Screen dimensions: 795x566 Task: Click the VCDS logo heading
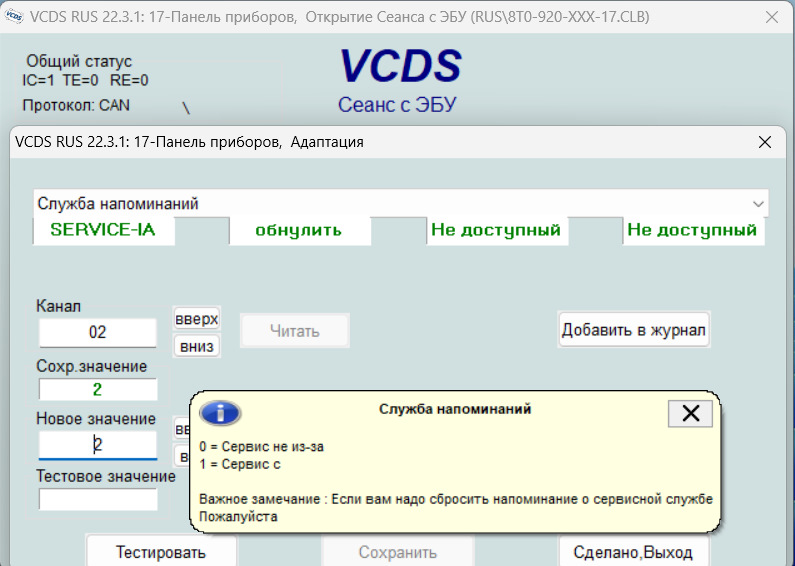[x=401, y=66]
